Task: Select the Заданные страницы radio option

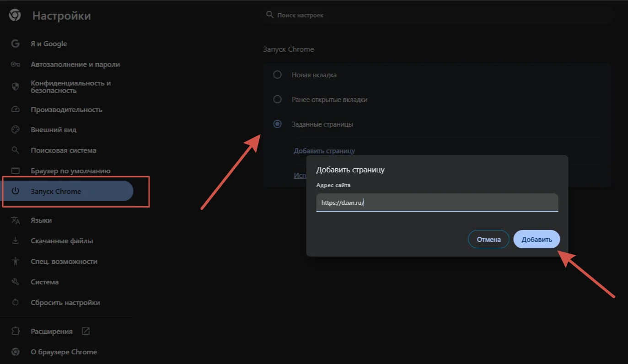Action: [277, 124]
